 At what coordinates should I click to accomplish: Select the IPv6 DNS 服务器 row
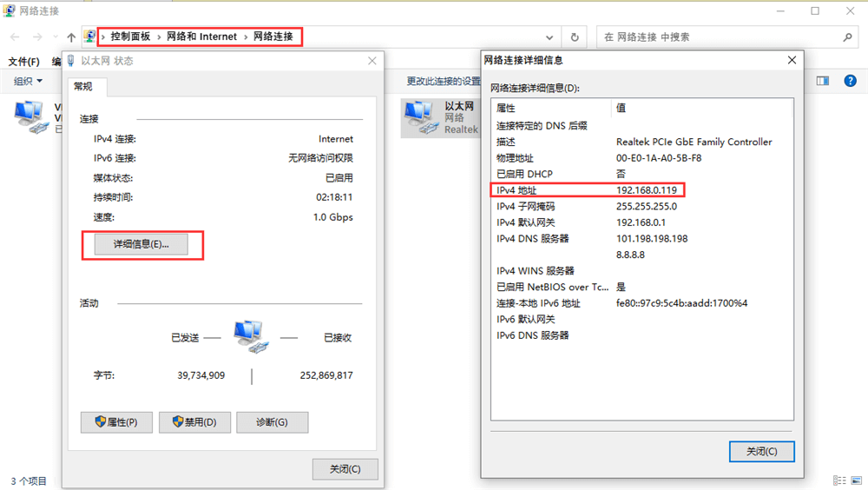click(x=642, y=335)
